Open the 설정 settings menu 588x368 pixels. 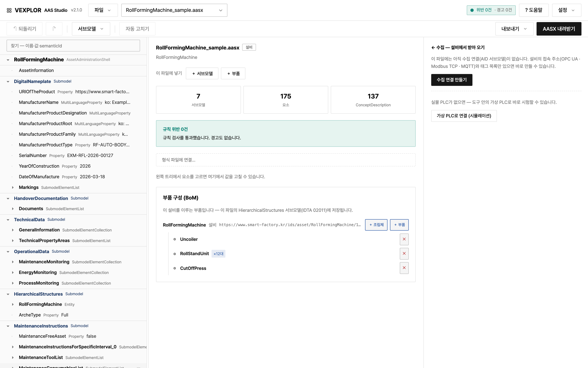click(x=566, y=10)
